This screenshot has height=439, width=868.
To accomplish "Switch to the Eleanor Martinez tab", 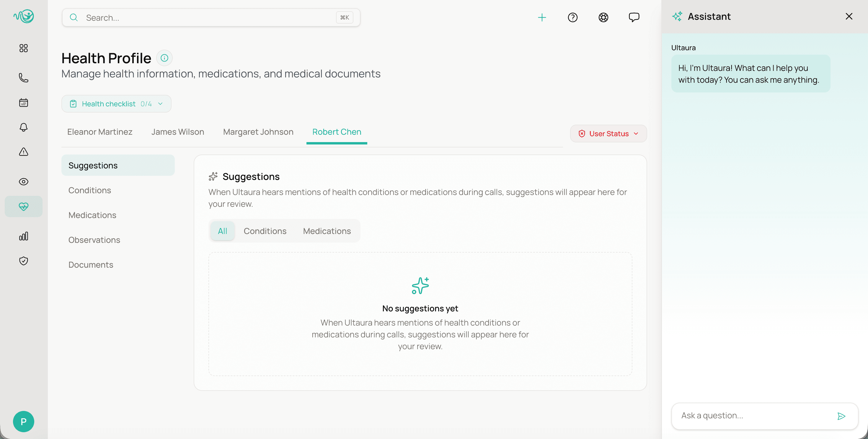I will click(99, 132).
